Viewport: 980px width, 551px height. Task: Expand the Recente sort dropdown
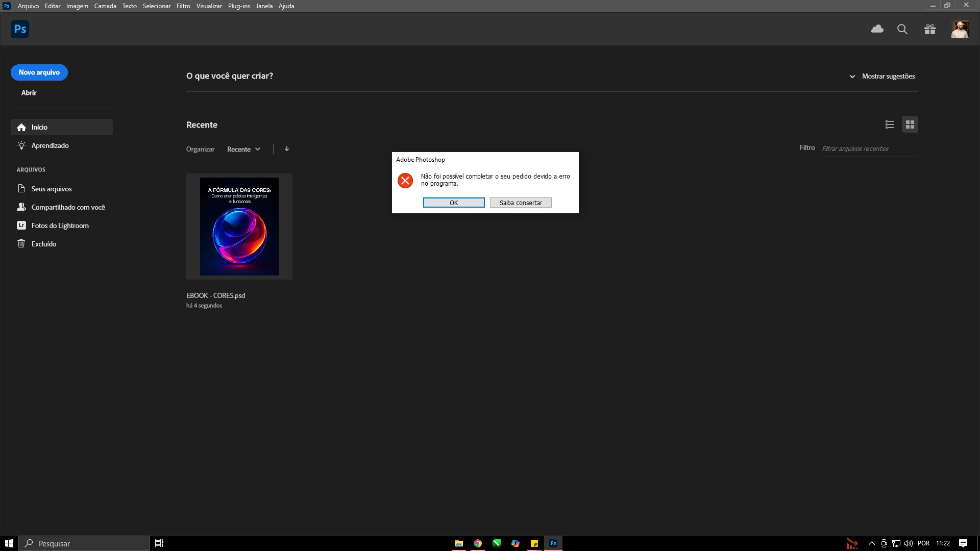click(244, 149)
